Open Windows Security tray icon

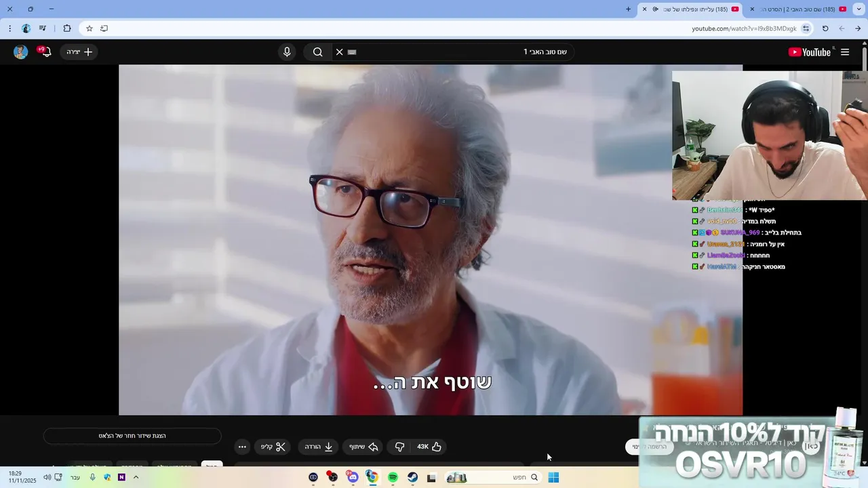click(107, 477)
